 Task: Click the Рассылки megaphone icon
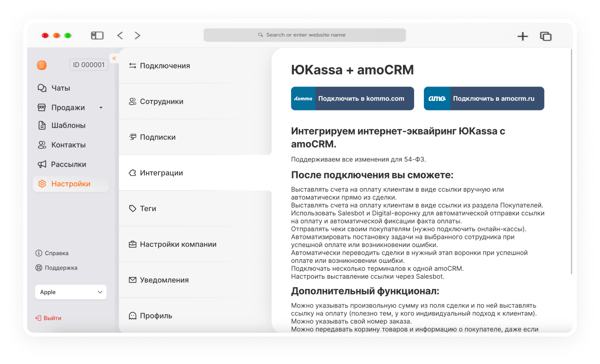coord(42,164)
